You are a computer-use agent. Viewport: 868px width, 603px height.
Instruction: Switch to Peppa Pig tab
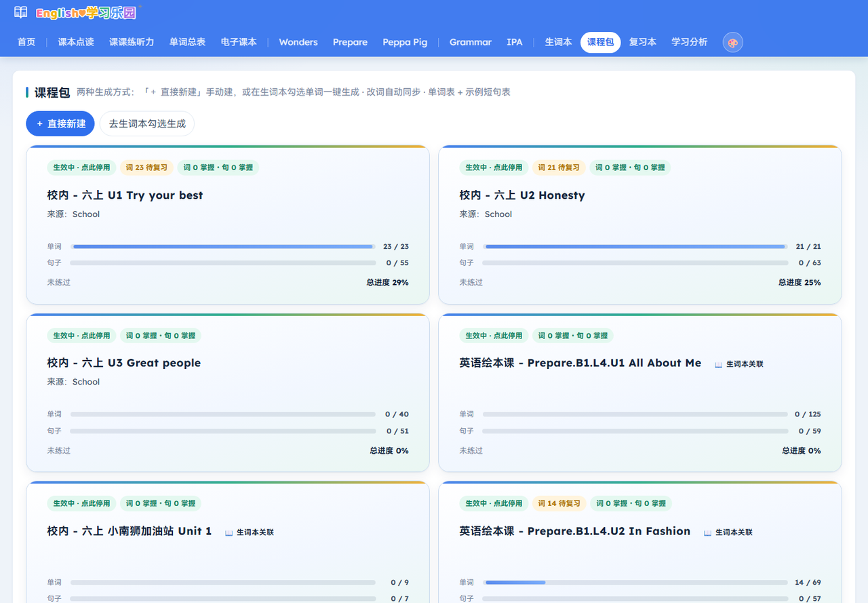(x=405, y=42)
